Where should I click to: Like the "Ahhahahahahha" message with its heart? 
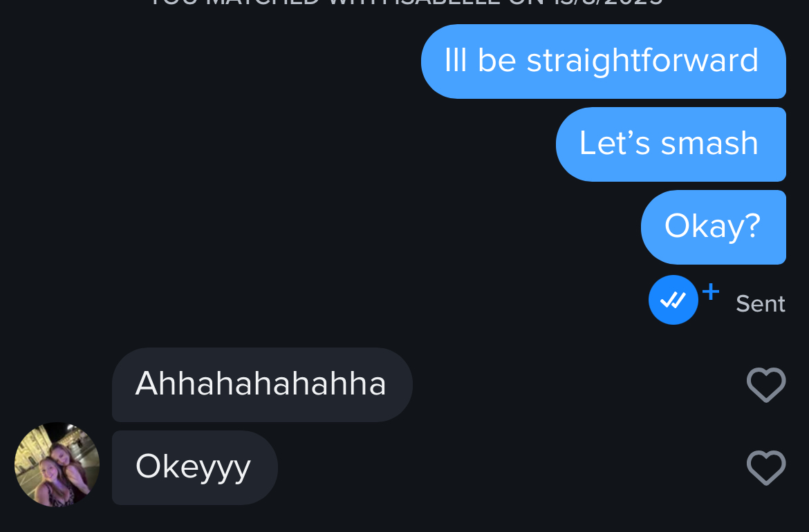(766, 385)
